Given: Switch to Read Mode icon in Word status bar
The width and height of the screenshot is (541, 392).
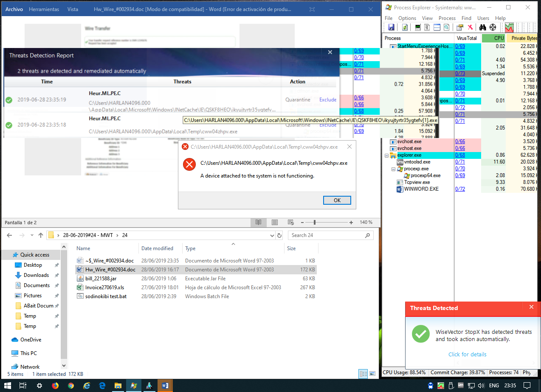Looking at the screenshot, I should point(258,222).
